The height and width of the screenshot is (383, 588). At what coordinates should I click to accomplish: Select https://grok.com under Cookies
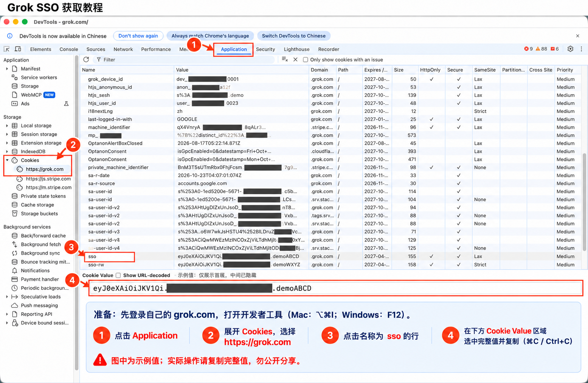[45, 169]
